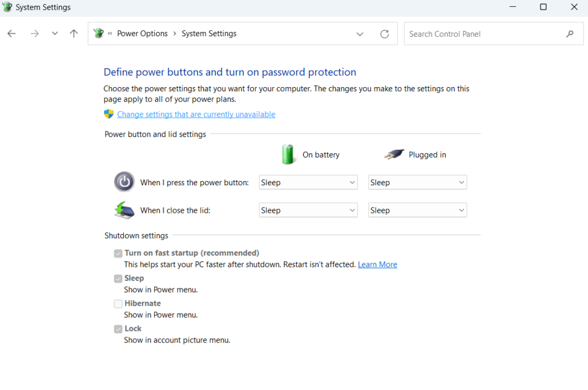Minimize the System Settings window

click(x=513, y=7)
